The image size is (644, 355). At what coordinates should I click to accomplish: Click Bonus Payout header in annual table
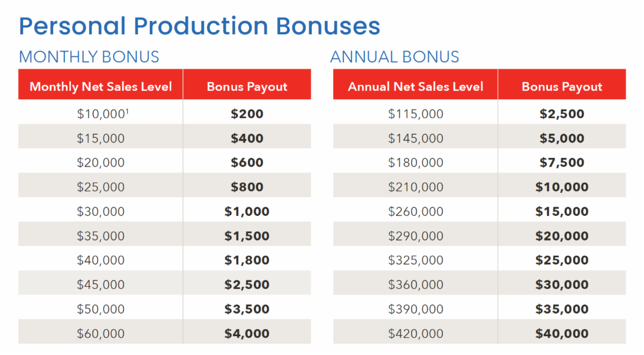click(x=562, y=86)
